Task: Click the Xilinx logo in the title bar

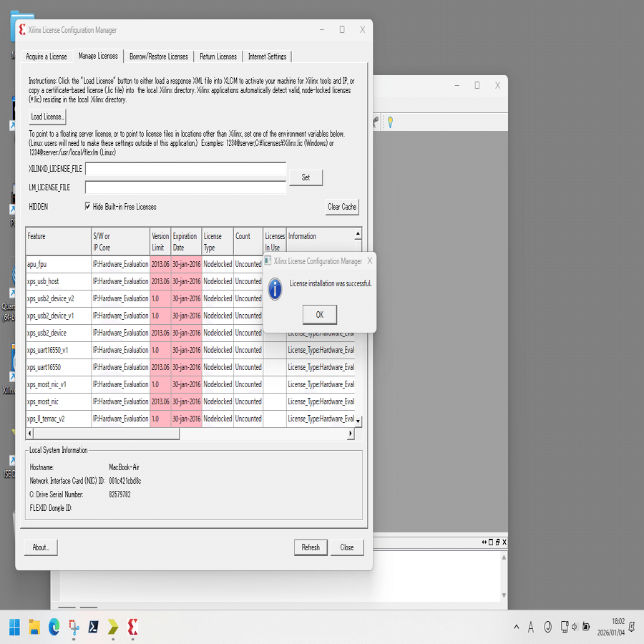Action: [x=22, y=29]
